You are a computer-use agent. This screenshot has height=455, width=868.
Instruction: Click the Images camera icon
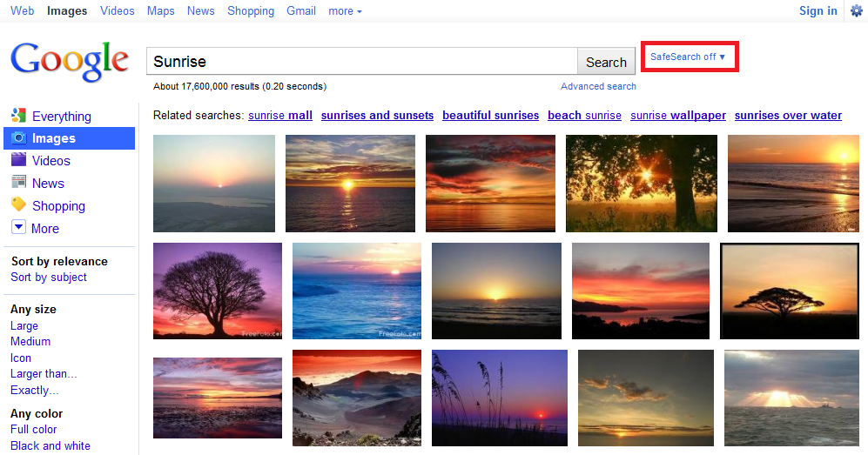18,138
